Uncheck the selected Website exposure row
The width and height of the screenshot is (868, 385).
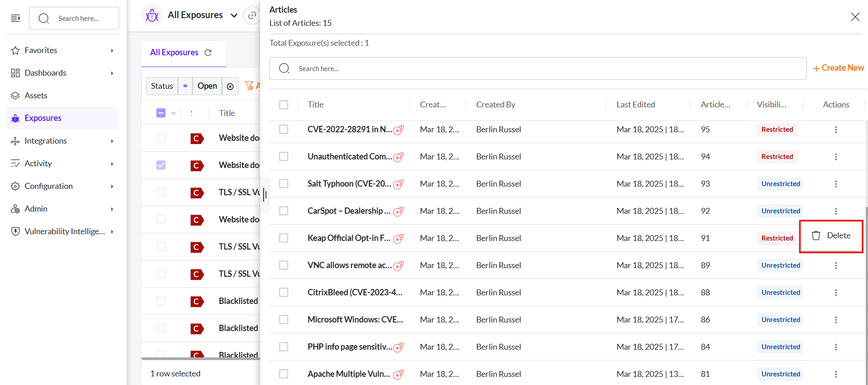point(161,165)
